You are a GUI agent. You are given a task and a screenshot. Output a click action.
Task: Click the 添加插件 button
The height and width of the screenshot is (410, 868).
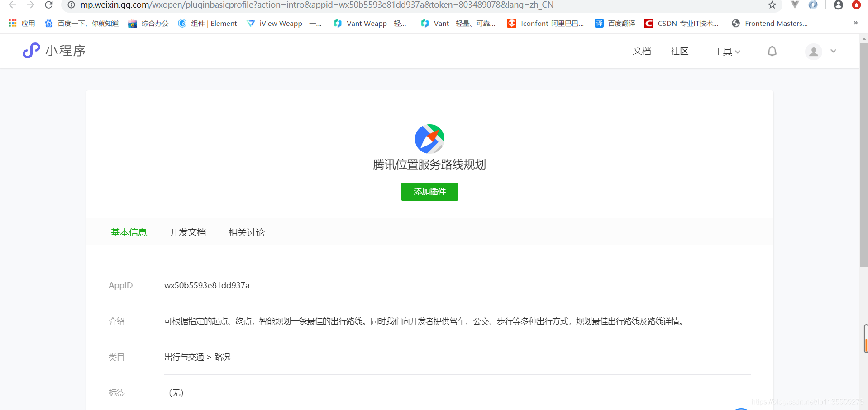(x=429, y=192)
